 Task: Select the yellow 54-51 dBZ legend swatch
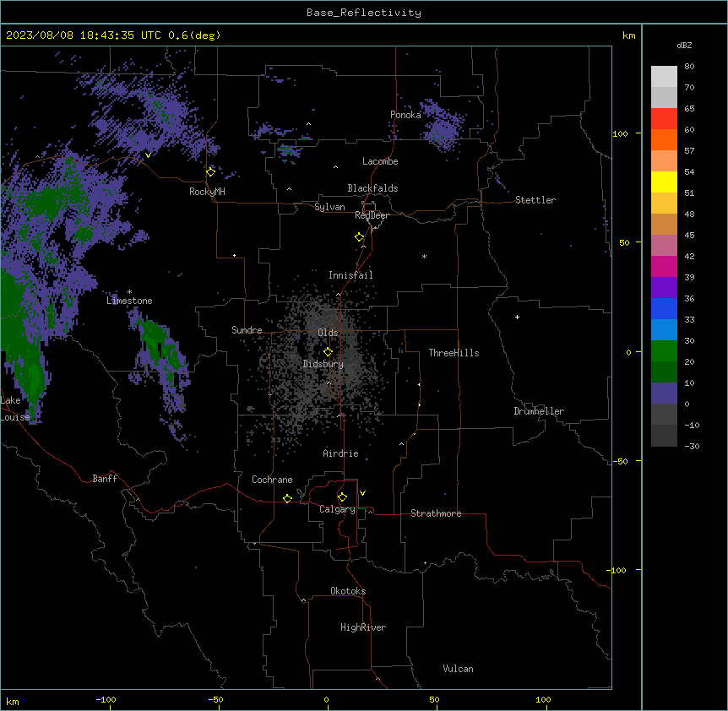(x=664, y=182)
